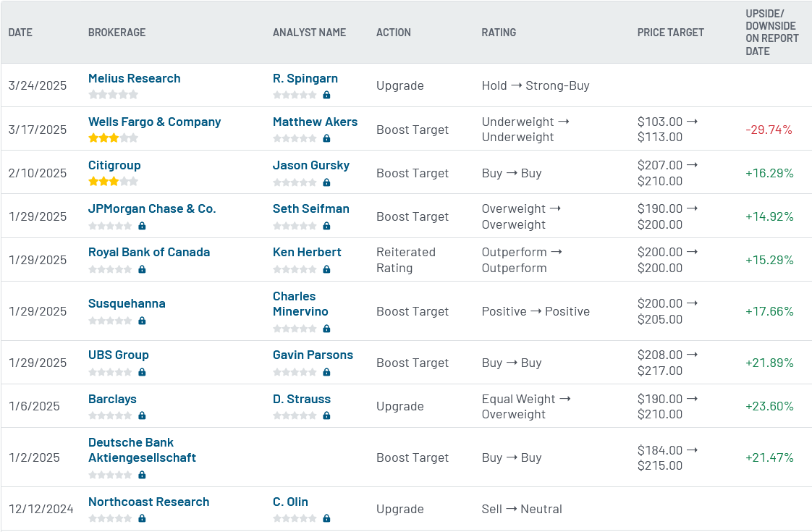
Task: Open the Melius Research brokerage link
Action: coord(134,78)
